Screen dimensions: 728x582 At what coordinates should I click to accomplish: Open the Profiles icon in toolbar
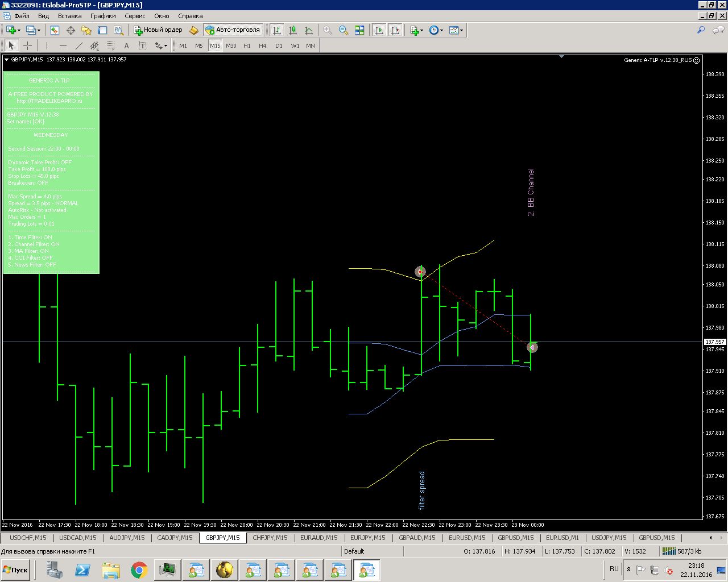31,30
